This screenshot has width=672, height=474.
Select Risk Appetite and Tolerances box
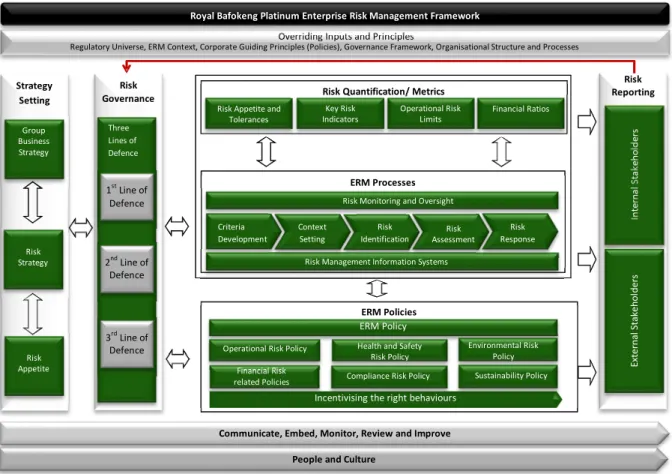click(x=249, y=114)
